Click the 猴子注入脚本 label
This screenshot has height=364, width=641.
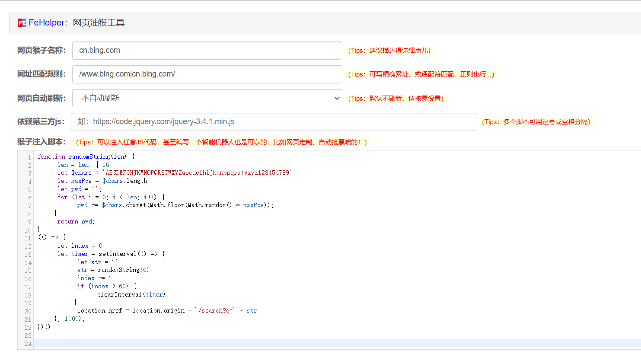coord(41,142)
